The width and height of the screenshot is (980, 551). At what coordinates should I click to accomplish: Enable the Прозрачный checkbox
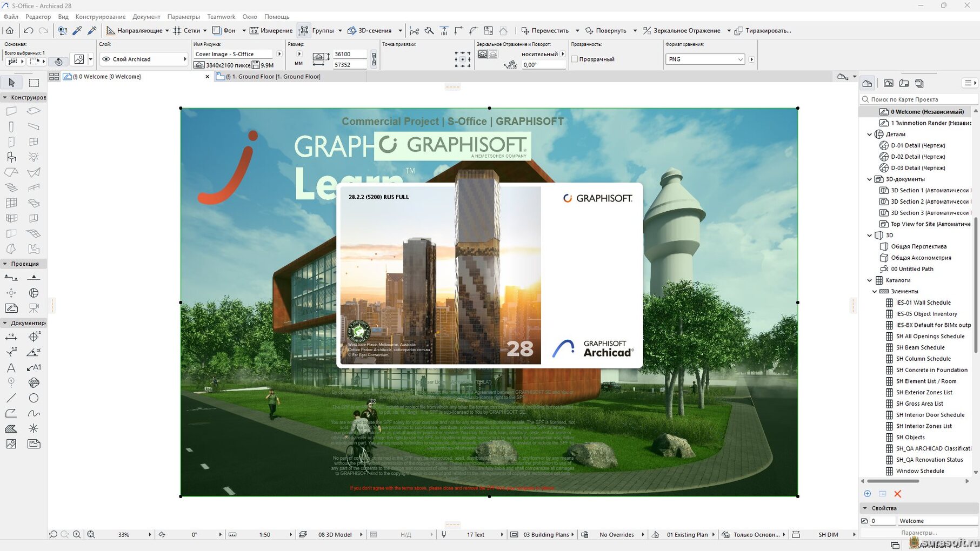pos(575,59)
